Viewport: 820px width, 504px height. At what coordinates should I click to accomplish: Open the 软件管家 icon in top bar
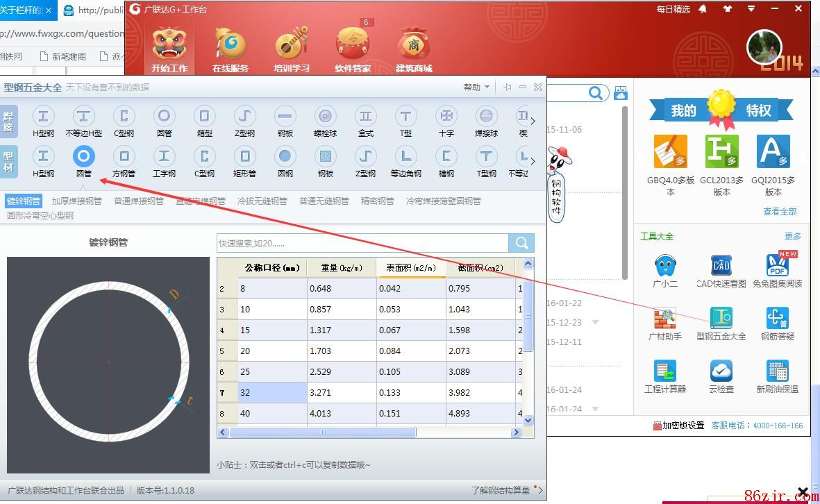353,50
